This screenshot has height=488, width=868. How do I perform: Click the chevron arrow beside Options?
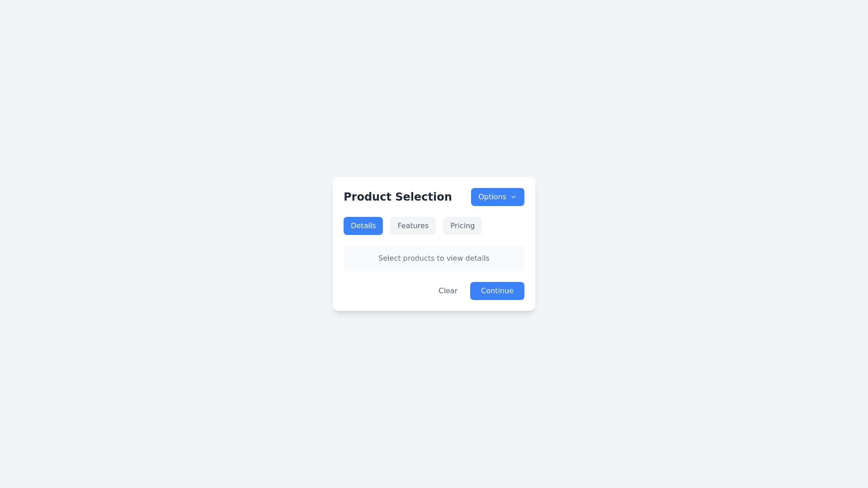click(514, 197)
